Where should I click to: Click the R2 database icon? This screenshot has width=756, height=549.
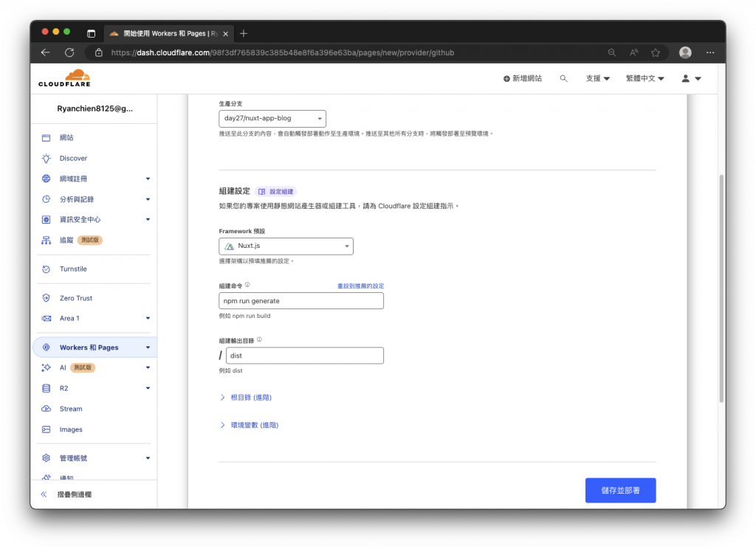point(47,388)
